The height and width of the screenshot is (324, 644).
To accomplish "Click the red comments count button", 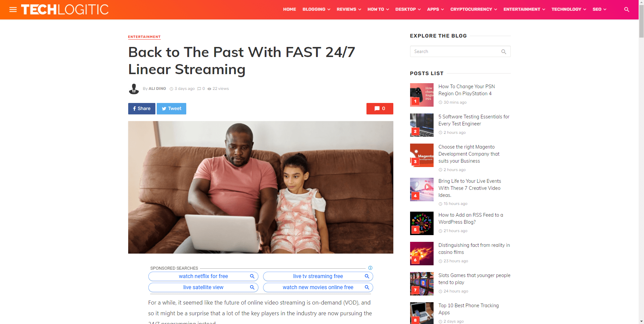I will tap(380, 109).
